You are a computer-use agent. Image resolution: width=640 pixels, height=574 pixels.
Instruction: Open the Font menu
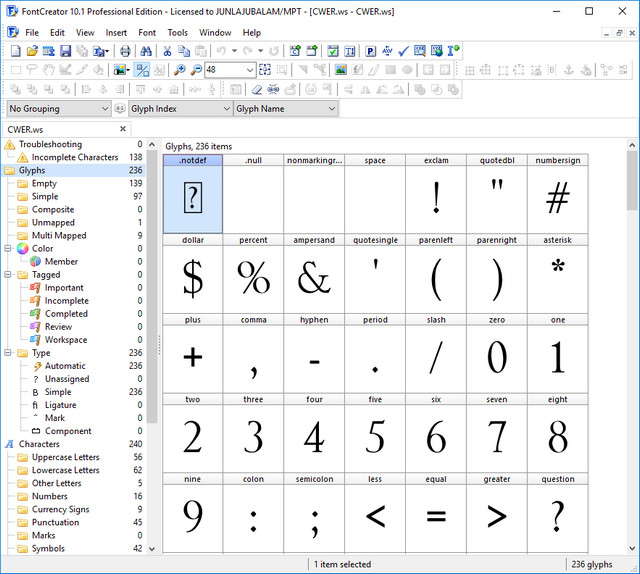pos(147,32)
